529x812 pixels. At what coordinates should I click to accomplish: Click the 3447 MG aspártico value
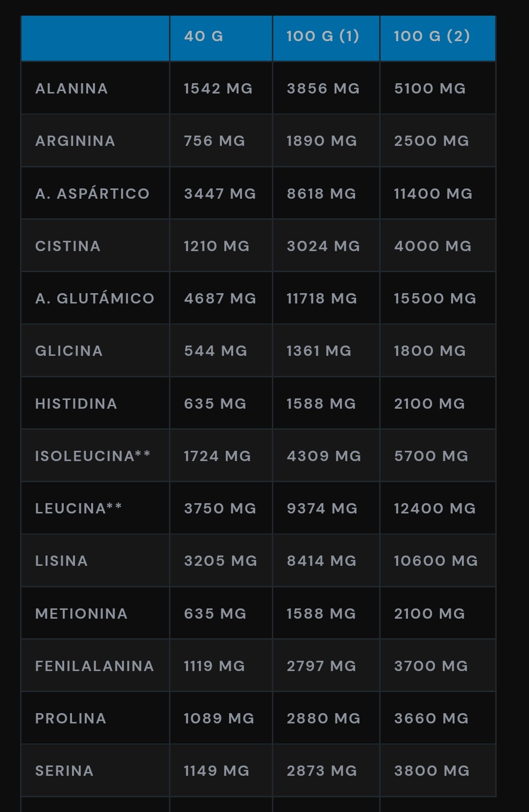click(x=220, y=194)
